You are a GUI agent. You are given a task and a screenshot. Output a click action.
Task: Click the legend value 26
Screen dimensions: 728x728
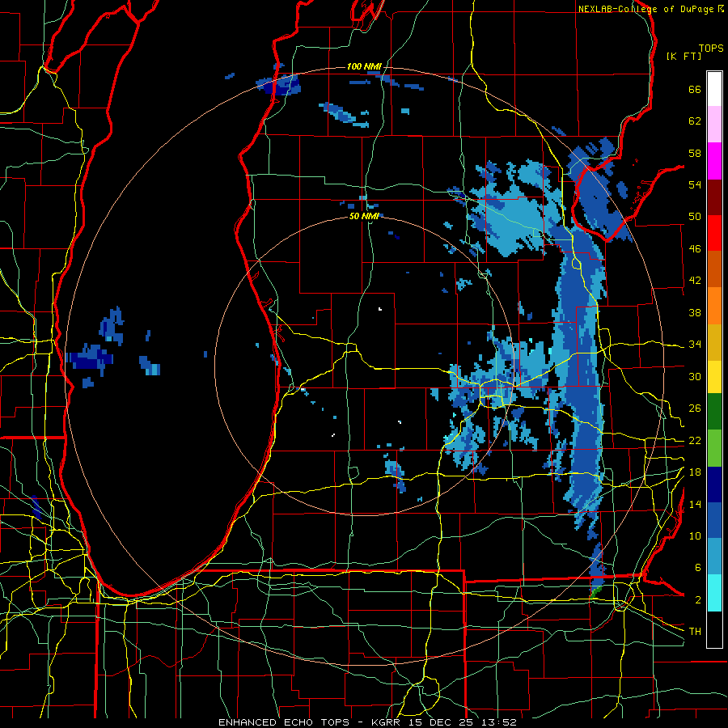pos(695,408)
